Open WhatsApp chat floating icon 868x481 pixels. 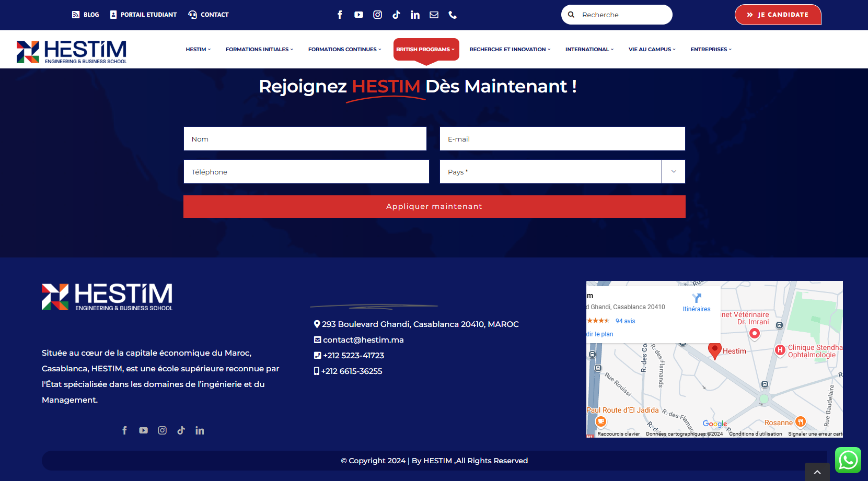point(848,460)
